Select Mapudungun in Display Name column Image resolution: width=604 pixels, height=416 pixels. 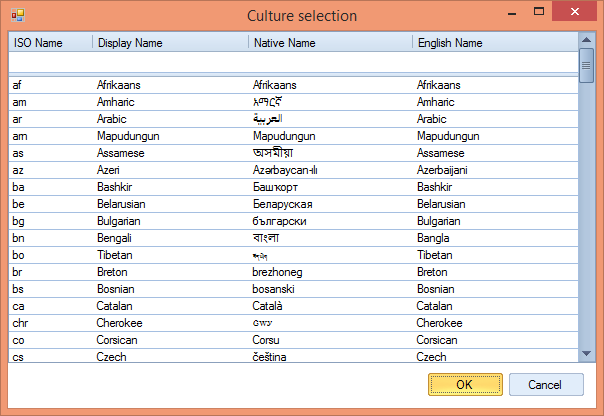point(128,136)
